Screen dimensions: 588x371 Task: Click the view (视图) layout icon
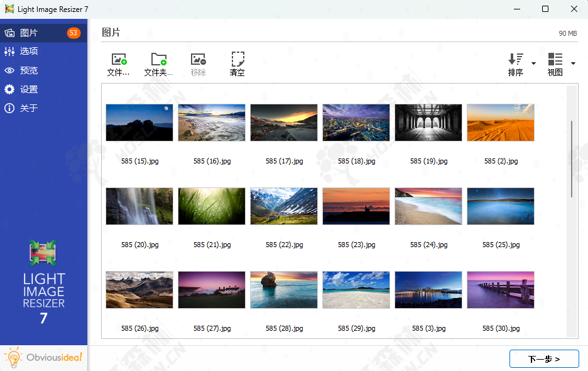(555, 59)
